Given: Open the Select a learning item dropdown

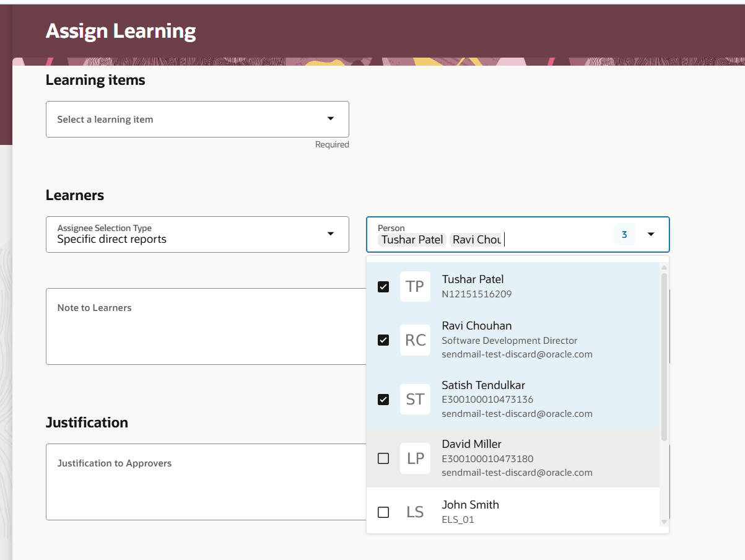Looking at the screenshot, I should [x=330, y=119].
